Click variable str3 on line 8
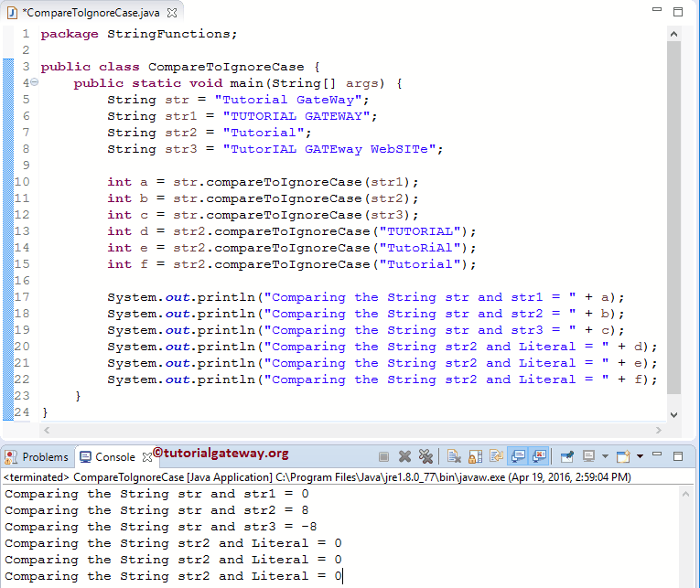This screenshot has height=588, width=700. 181,149
